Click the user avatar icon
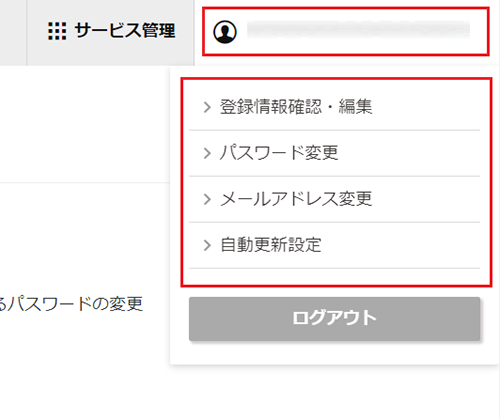The height and width of the screenshot is (419, 500). 225,32
